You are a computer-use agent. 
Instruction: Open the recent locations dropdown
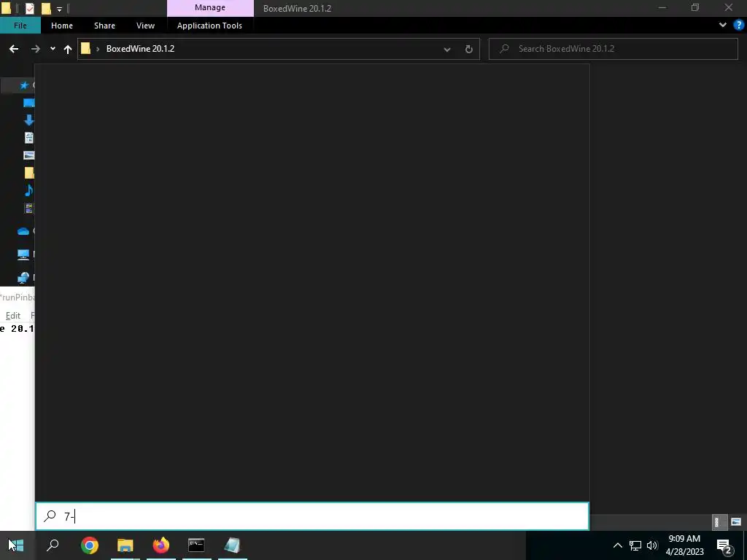(x=53, y=49)
